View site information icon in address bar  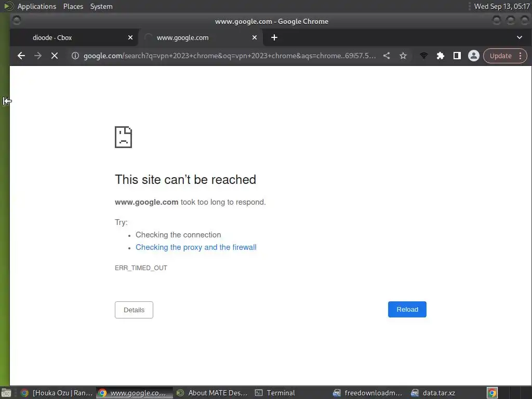coord(75,56)
